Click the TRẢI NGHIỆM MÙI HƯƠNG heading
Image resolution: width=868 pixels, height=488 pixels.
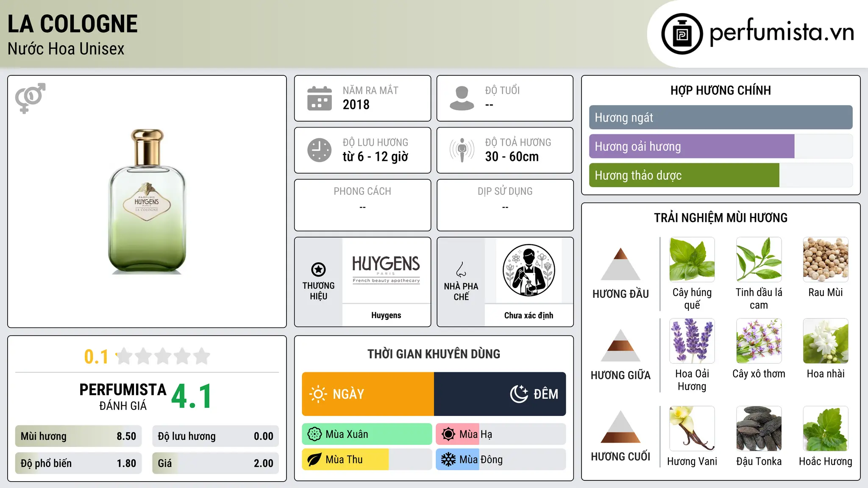721,218
